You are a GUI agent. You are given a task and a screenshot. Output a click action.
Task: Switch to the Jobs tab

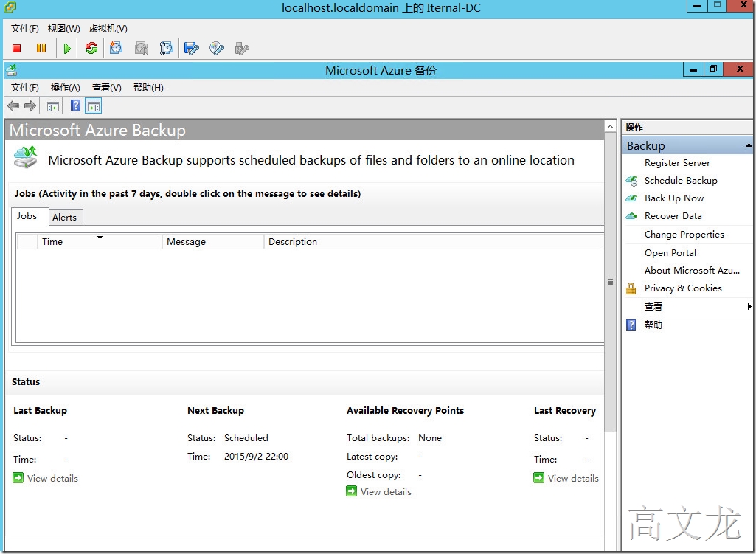29,216
